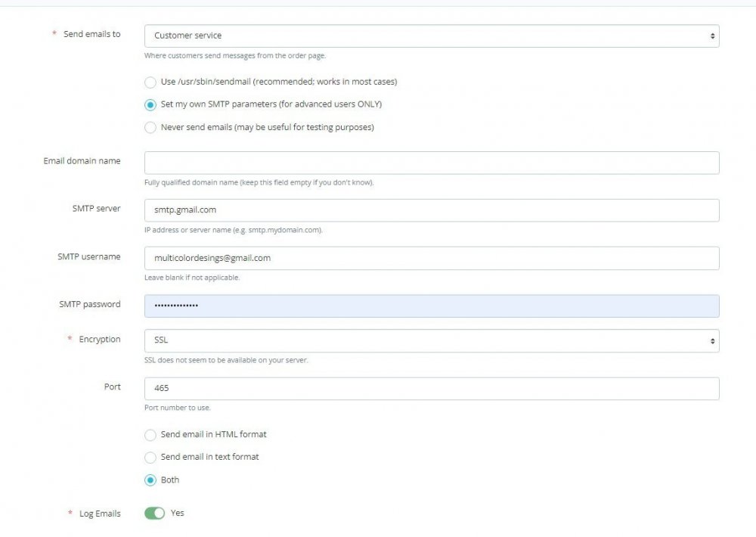This screenshot has width=756, height=537.
Task: Select the SSL encryption option
Action: tap(431, 340)
